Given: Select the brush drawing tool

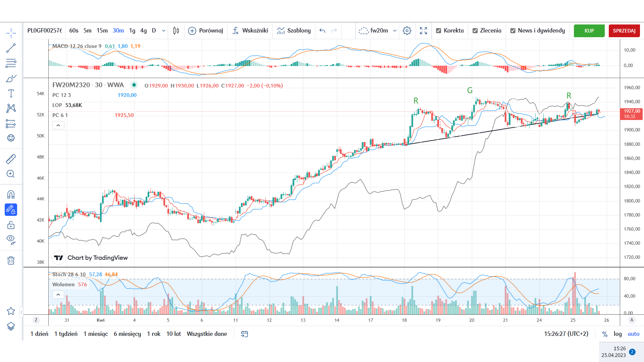Looking at the screenshot, I should click(11, 78).
